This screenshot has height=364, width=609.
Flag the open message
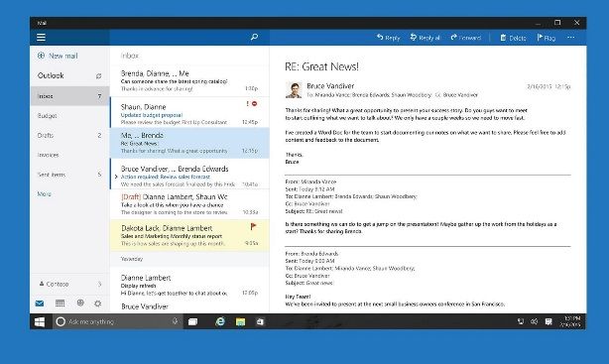tap(547, 38)
